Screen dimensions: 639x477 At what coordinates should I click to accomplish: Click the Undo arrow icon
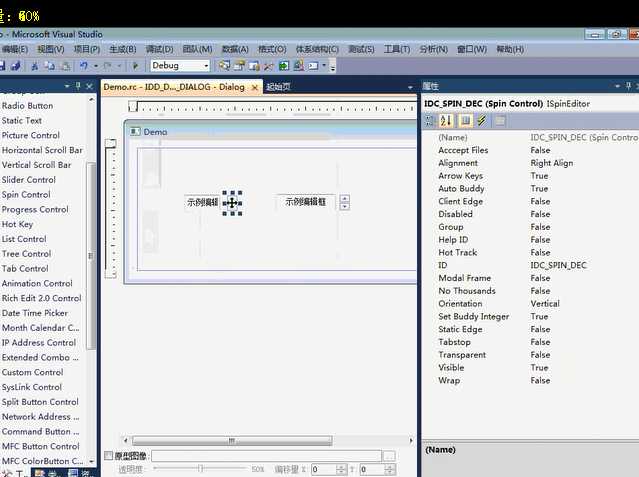click(84, 66)
